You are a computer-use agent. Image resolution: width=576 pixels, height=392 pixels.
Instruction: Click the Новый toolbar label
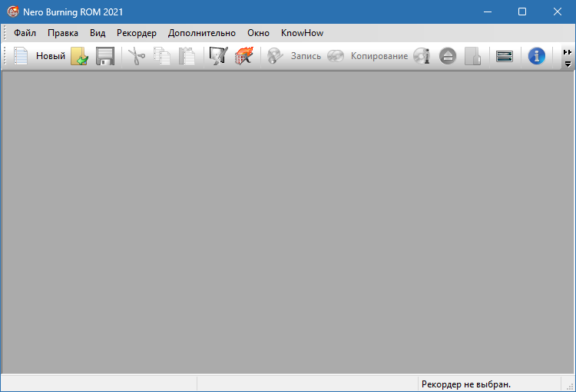(x=51, y=56)
